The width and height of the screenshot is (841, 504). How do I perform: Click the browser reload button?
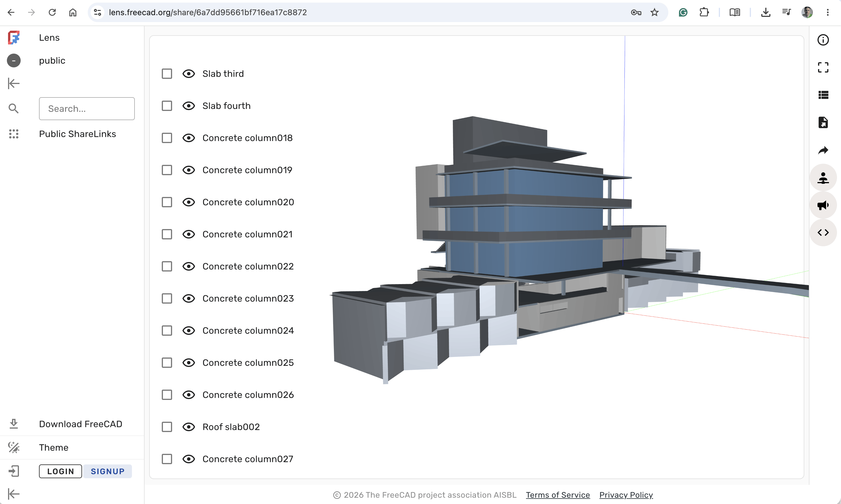[52, 12]
